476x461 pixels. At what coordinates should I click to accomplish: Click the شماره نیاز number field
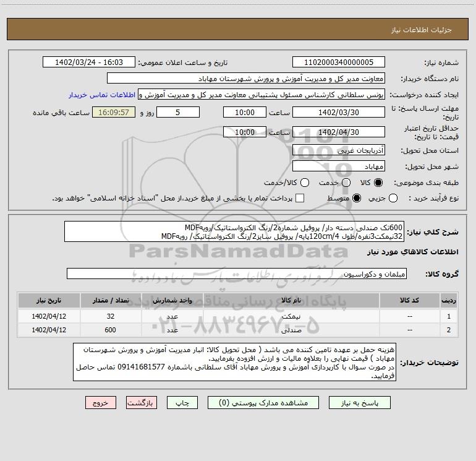point(339,62)
